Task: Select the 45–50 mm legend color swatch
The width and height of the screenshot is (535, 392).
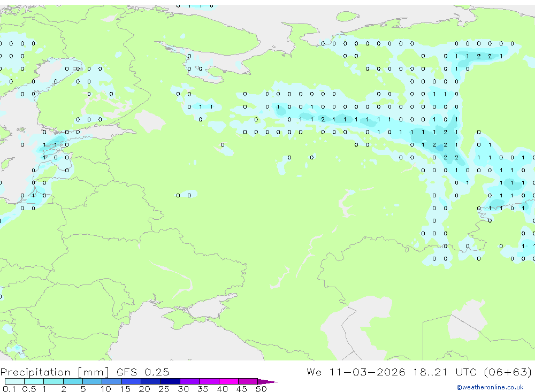Action: click(248, 381)
